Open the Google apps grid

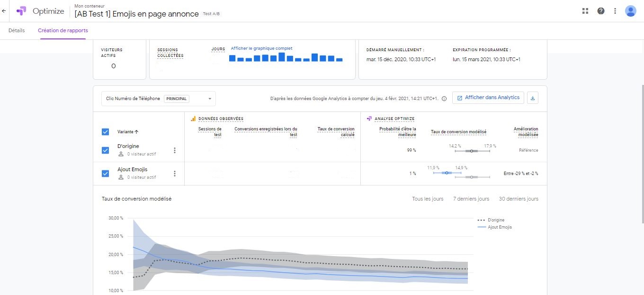coord(585,11)
